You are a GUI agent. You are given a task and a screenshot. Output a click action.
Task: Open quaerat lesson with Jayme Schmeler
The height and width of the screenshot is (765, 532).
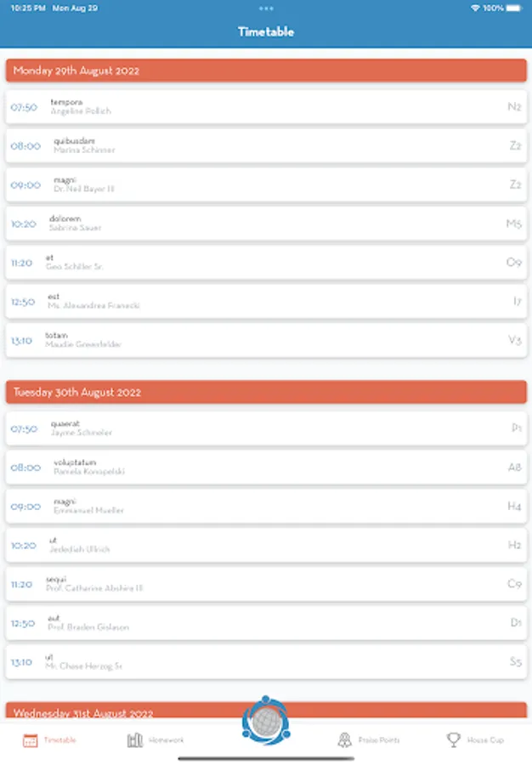pos(266,428)
